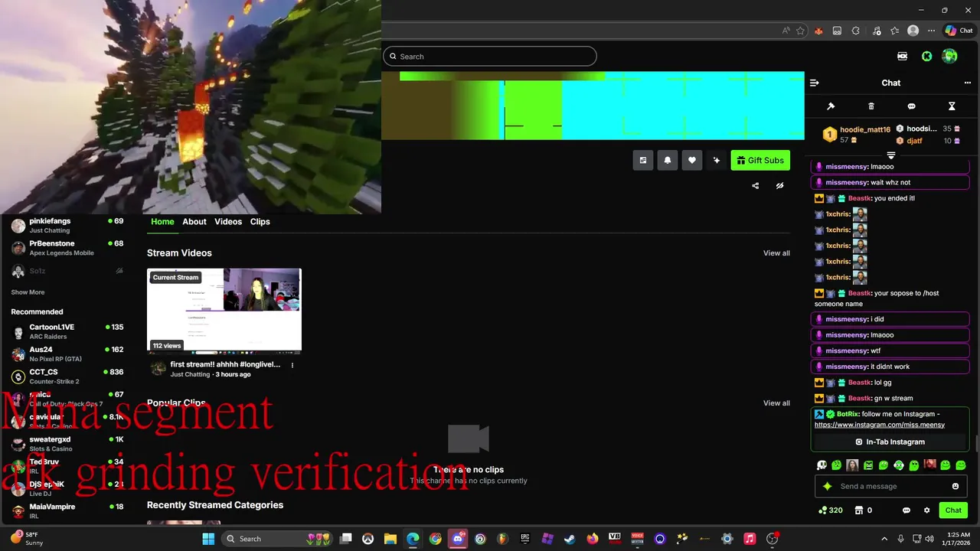Open the user avatar menu in Kick header
This screenshot has height=551, width=980.
[949, 56]
